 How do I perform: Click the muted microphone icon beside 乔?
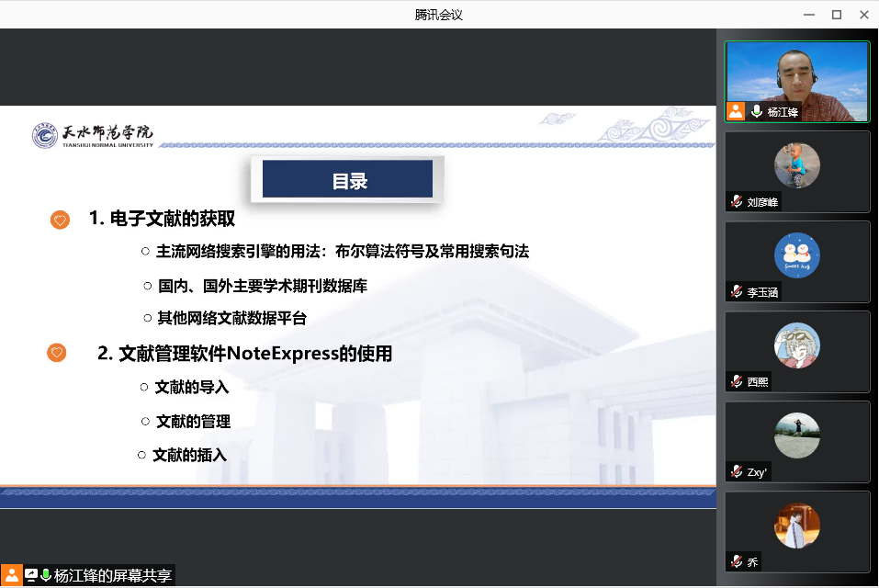point(736,561)
